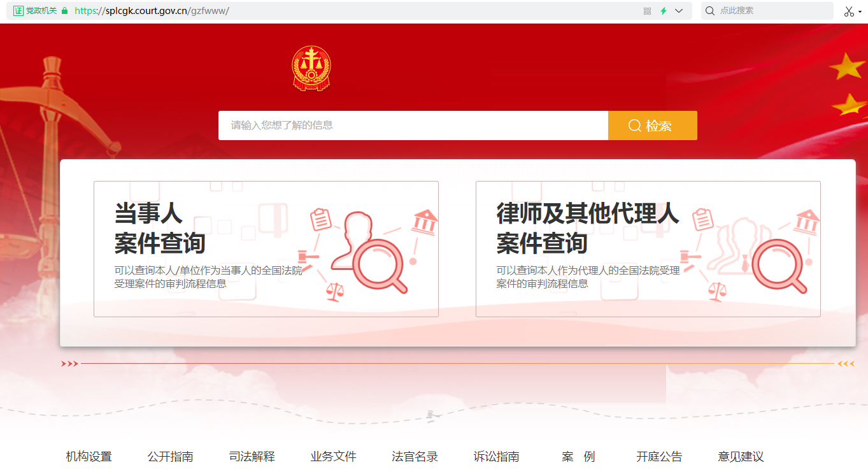Click the court emblem logo
The image size is (868, 472).
pyautogui.click(x=311, y=68)
